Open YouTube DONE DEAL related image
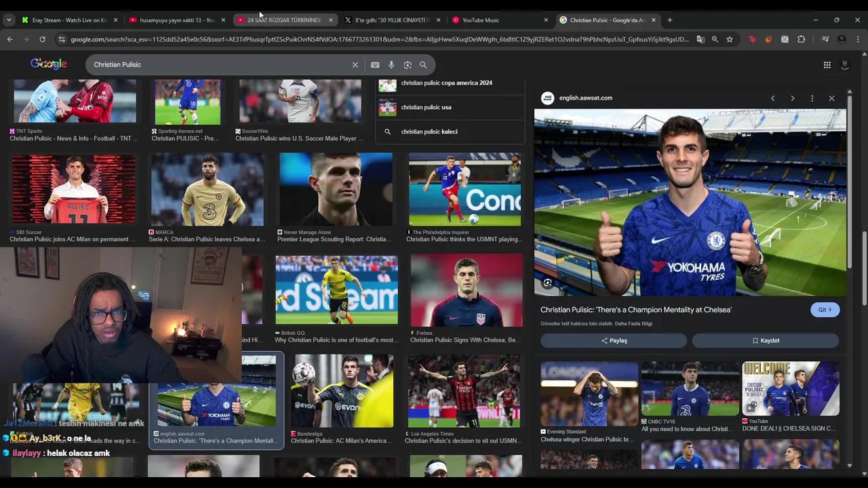This screenshot has height=488, width=868. 791,389
